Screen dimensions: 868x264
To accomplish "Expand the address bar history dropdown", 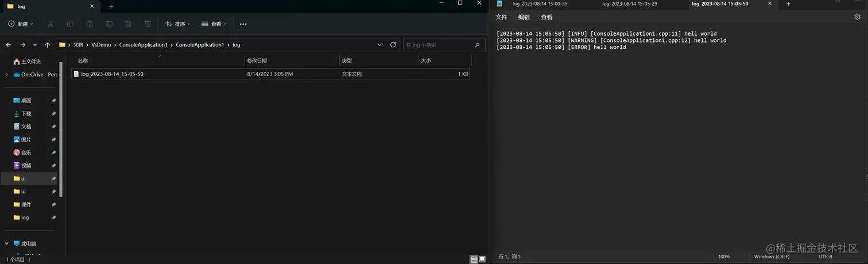I will click(x=379, y=44).
